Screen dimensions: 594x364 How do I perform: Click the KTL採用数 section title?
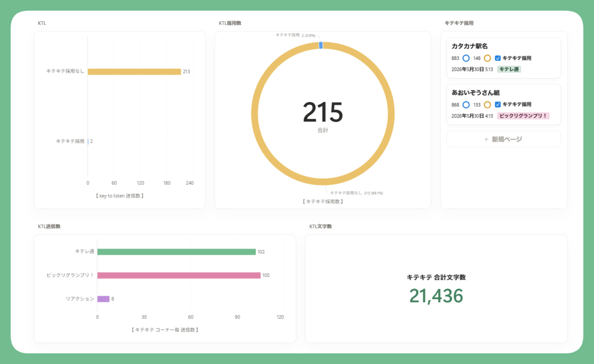pos(230,23)
